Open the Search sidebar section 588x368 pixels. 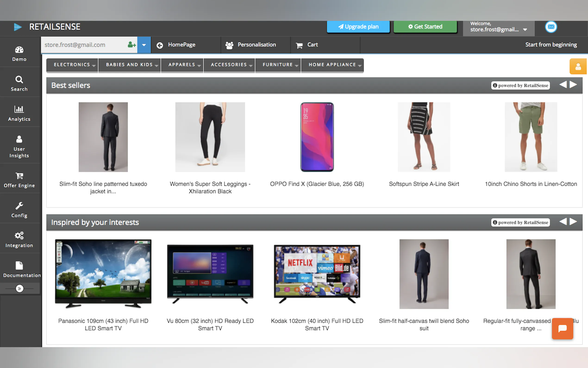tap(19, 83)
